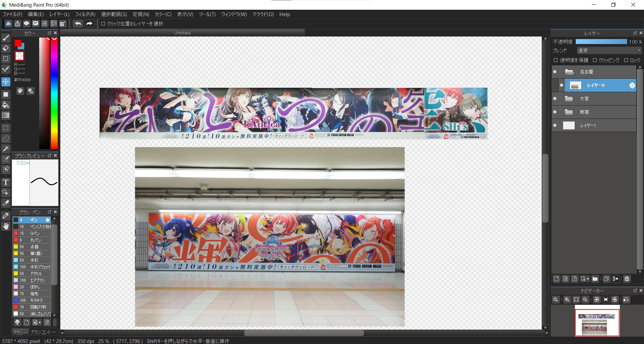Create a new 1-bit layer
Image resolution: width=644 pixels, height=344 pixels.
pyautogui.click(x=575, y=279)
